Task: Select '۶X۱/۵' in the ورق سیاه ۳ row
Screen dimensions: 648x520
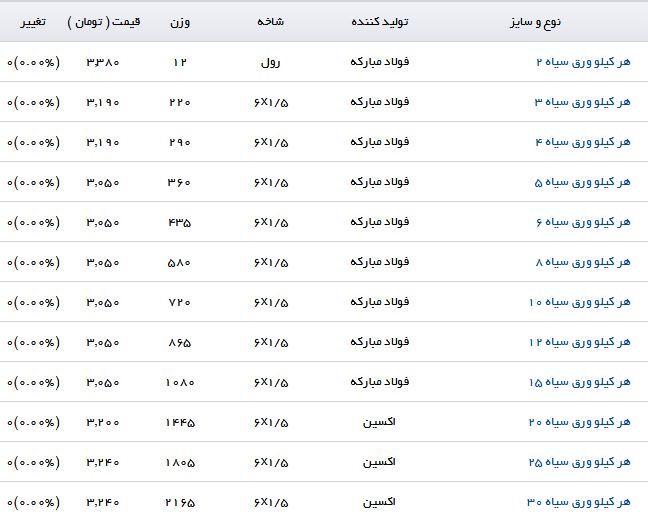Action: pos(271,103)
